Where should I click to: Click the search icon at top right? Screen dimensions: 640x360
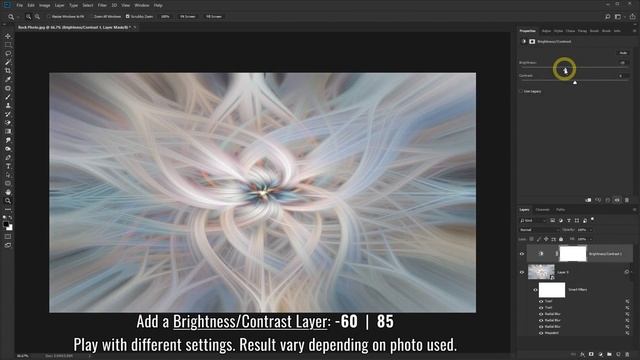(607, 17)
